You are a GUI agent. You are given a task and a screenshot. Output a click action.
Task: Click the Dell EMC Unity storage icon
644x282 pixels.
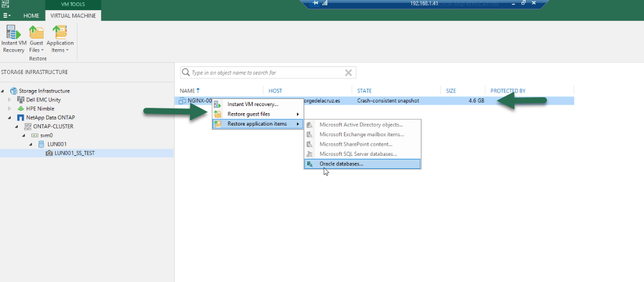(x=21, y=100)
